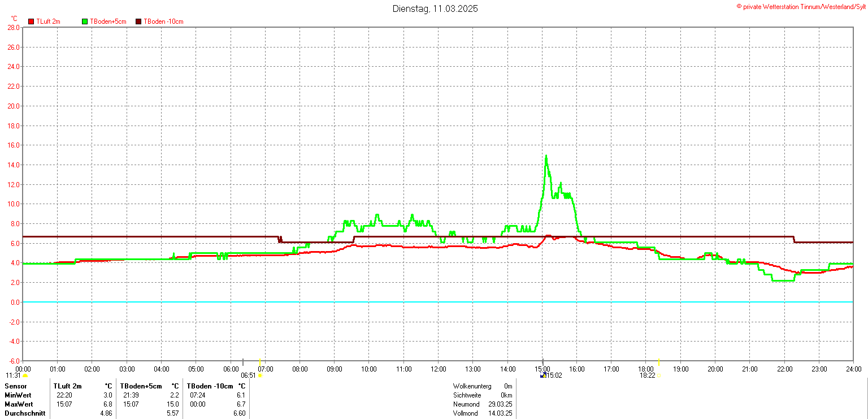The height and width of the screenshot is (419, 868).
Task: Click the red TLuft 2m legend square
Action: pos(31,21)
